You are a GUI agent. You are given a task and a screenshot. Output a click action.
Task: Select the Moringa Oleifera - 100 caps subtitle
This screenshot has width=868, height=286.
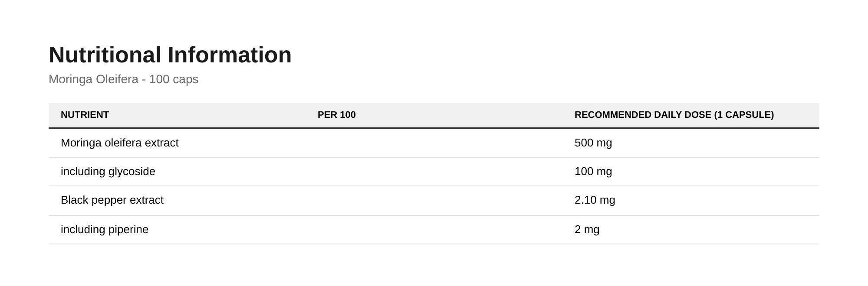click(x=123, y=79)
